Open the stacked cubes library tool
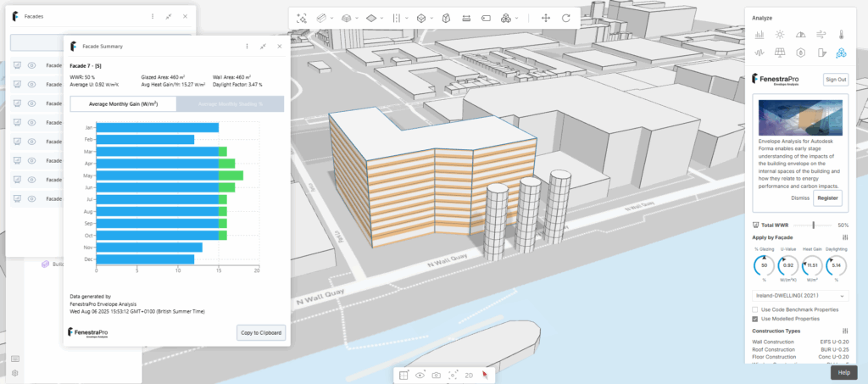The height and width of the screenshot is (384, 868). [506, 19]
